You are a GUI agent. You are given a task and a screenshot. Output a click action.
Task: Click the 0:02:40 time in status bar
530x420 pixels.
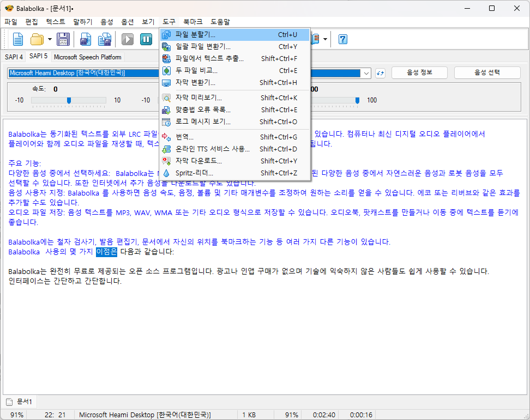point(324,415)
